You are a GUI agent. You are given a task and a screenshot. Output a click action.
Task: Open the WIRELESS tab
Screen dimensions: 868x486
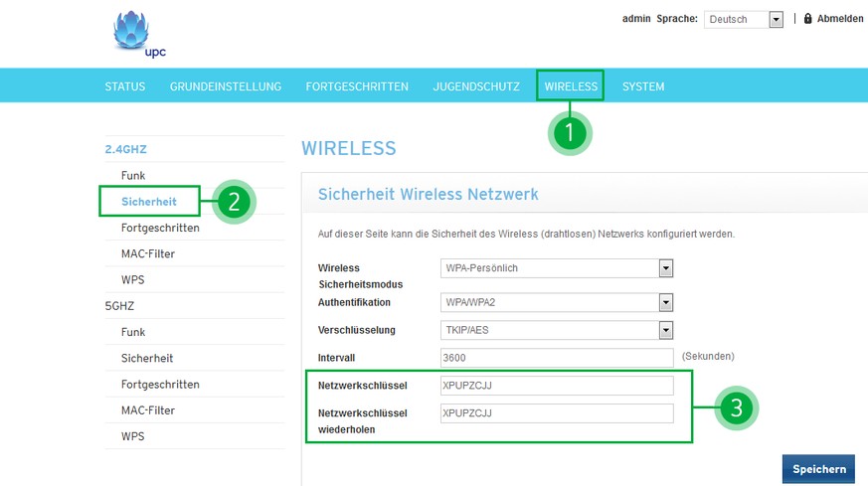(571, 86)
